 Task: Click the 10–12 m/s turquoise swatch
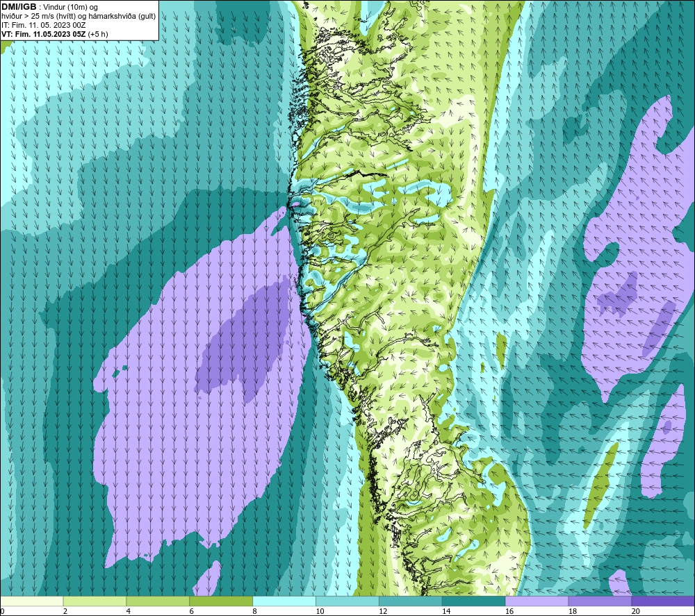(x=347, y=601)
